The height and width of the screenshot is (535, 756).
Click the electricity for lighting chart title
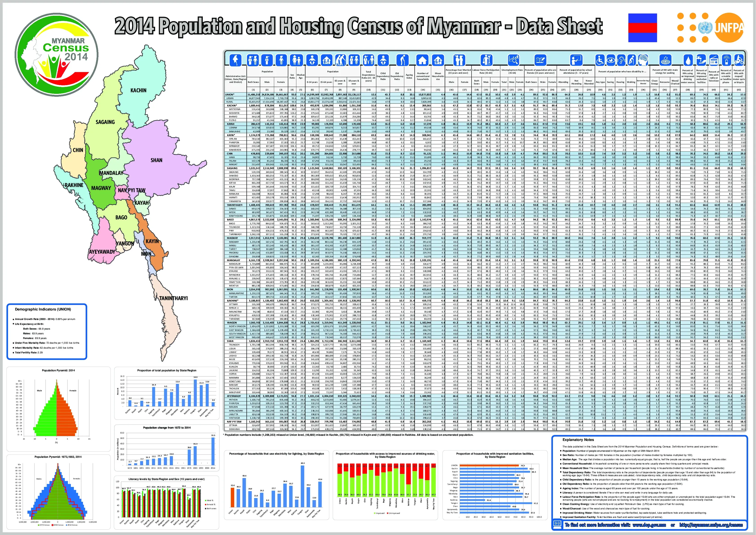tap(277, 454)
